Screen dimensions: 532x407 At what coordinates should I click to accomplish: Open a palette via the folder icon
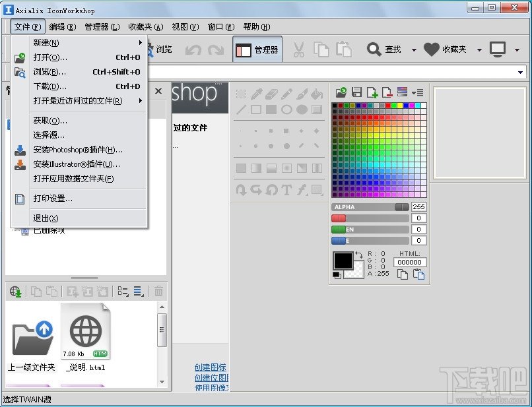point(342,92)
